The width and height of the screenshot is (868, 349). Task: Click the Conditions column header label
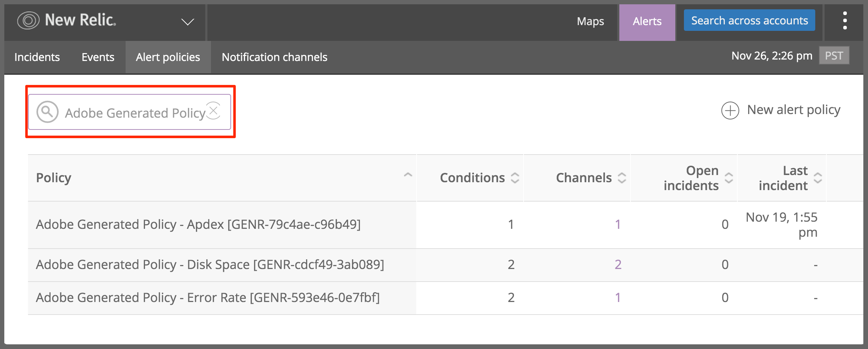[x=472, y=178]
